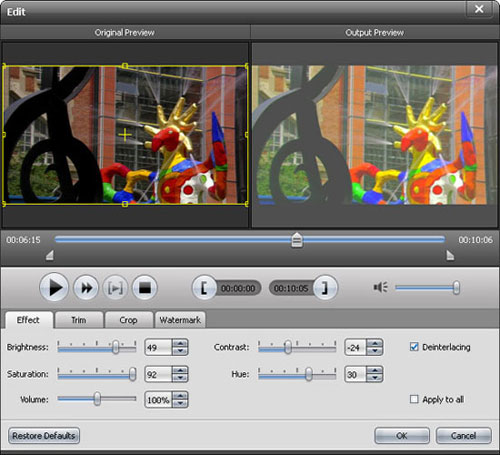Increase Volume percentage with up arrow
Image resolution: width=500 pixels, height=455 pixels.
click(180, 396)
